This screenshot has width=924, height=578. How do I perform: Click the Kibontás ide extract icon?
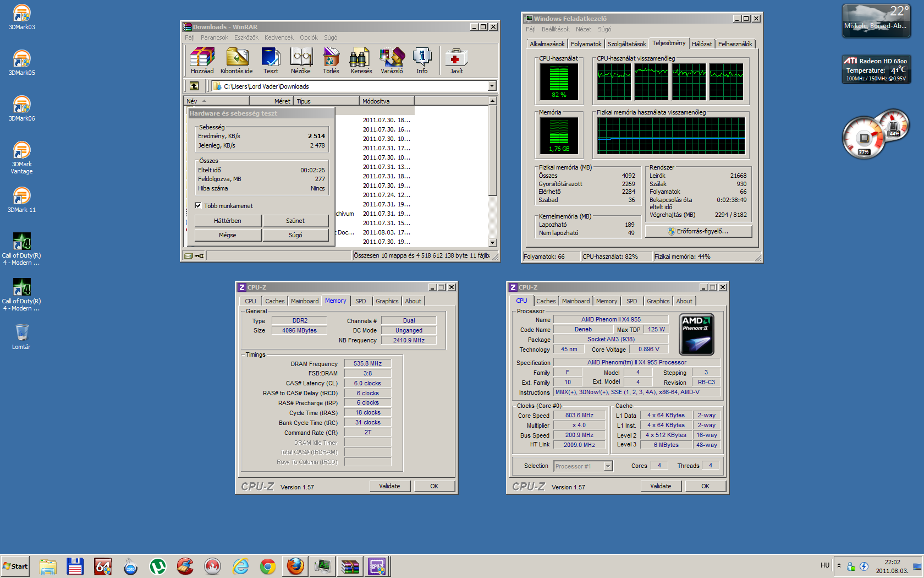(237, 61)
